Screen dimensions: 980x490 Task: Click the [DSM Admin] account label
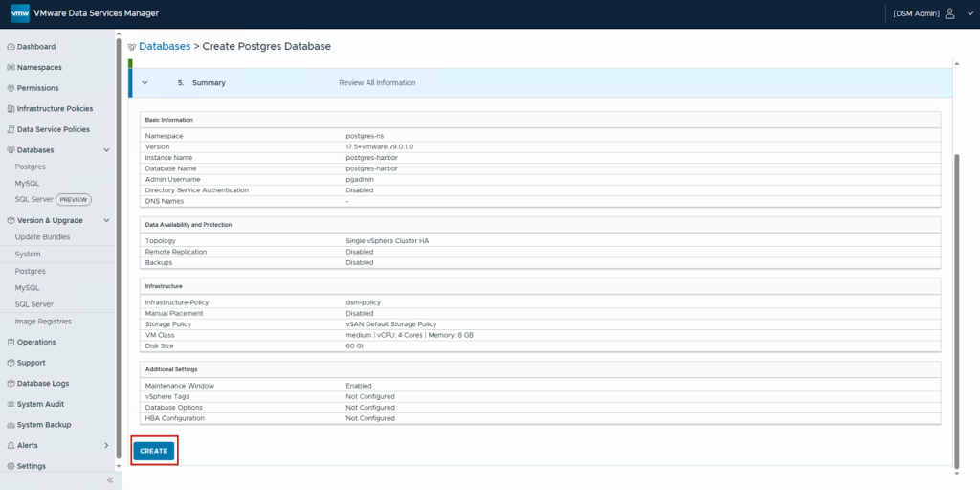pyautogui.click(x=916, y=13)
